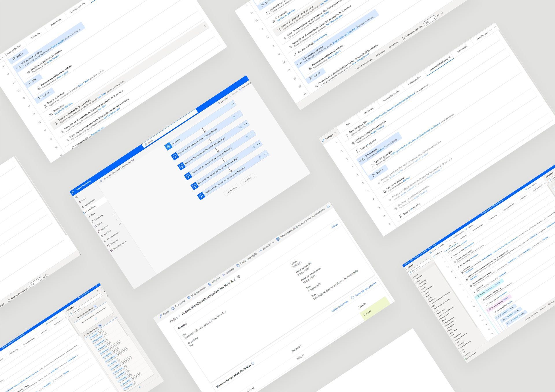Switch to the SendResults subflow tab
The height and width of the screenshot is (392, 555).
tap(369, 111)
